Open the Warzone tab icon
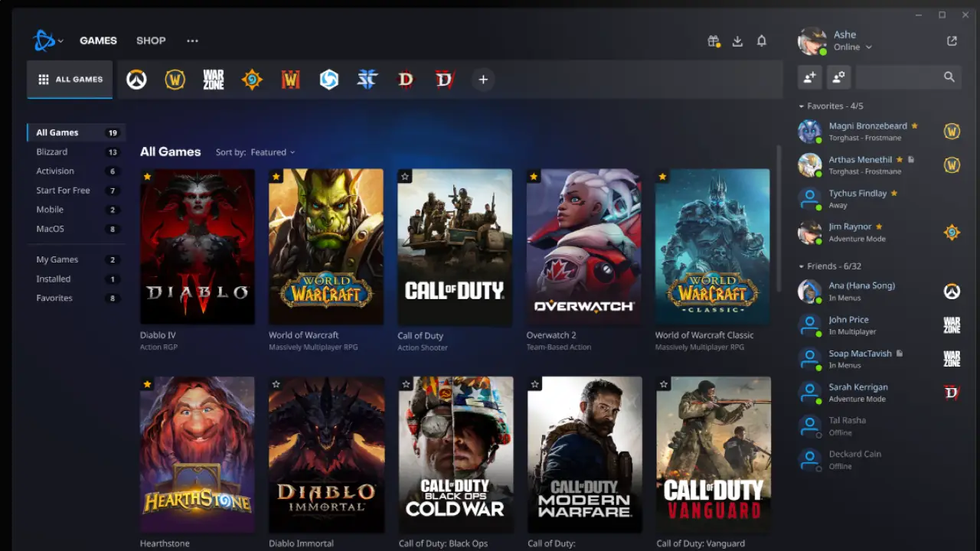This screenshot has width=980, height=551. pos(214,80)
